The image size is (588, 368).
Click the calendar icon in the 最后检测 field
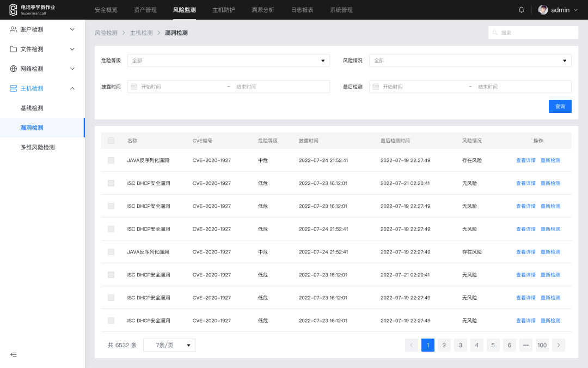coord(376,87)
